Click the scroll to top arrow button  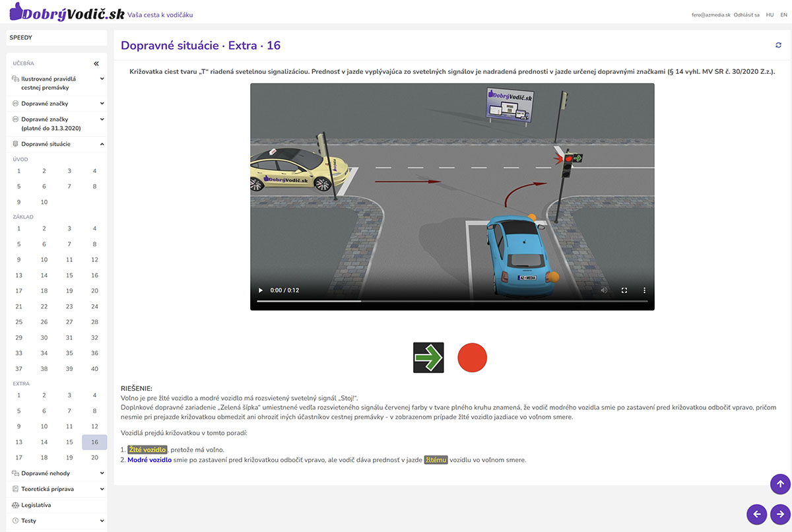click(x=780, y=484)
